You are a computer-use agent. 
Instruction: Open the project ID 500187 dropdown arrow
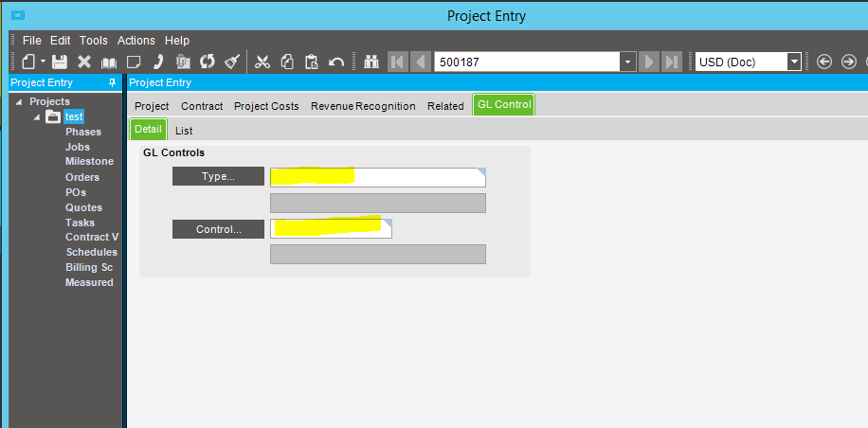pos(627,62)
